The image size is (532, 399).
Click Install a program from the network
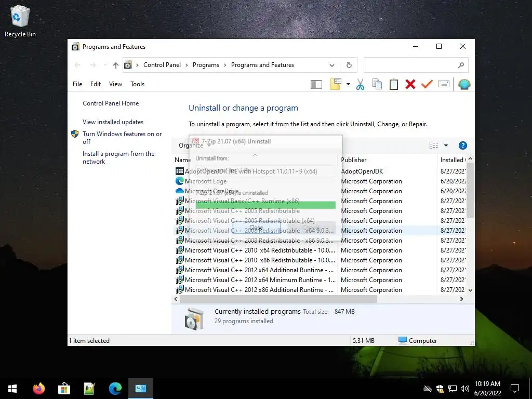pyautogui.click(x=118, y=157)
